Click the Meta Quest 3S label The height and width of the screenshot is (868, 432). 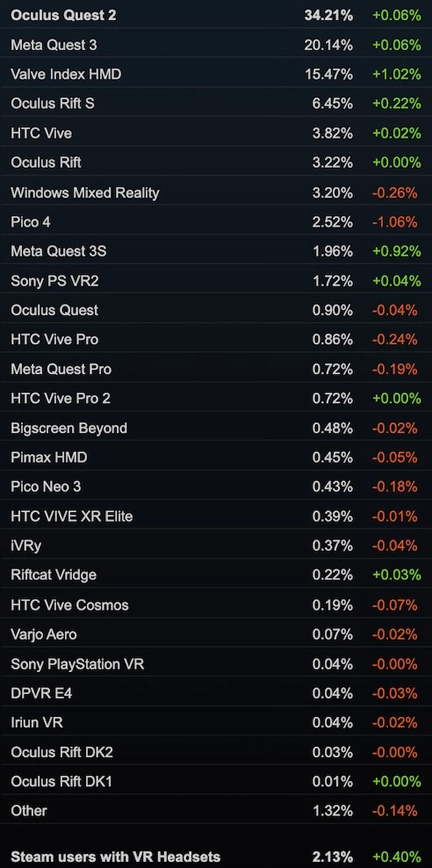[58, 251]
